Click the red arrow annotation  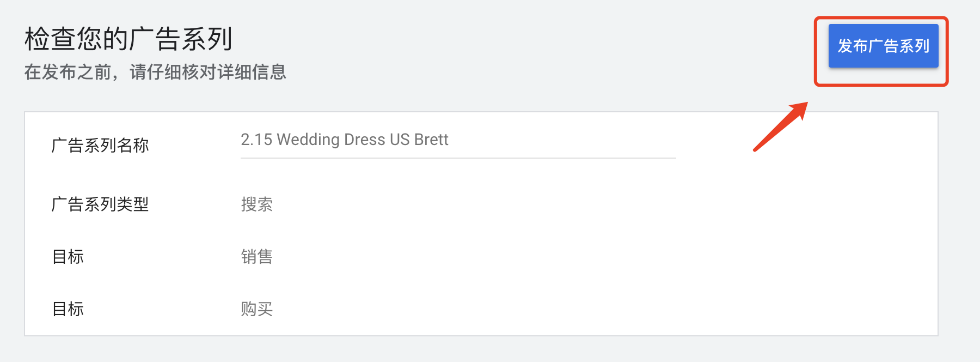click(x=781, y=126)
